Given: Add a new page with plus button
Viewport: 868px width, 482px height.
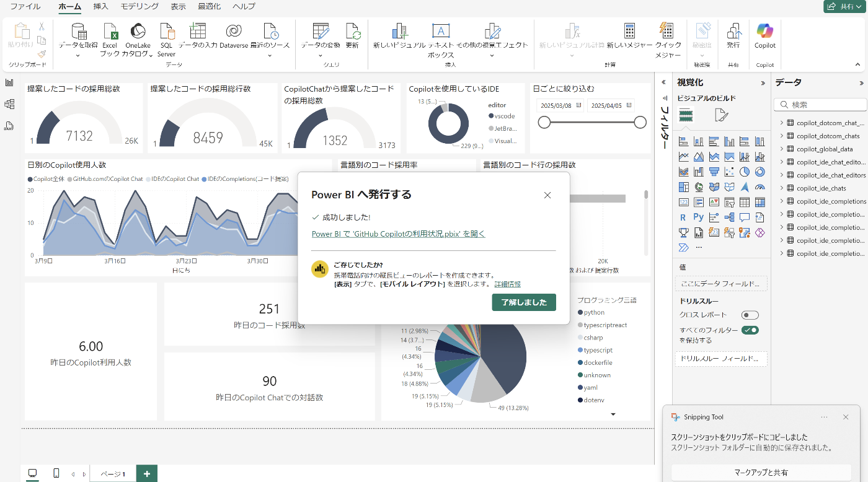Looking at the screenshot, I should click(147, 474).
